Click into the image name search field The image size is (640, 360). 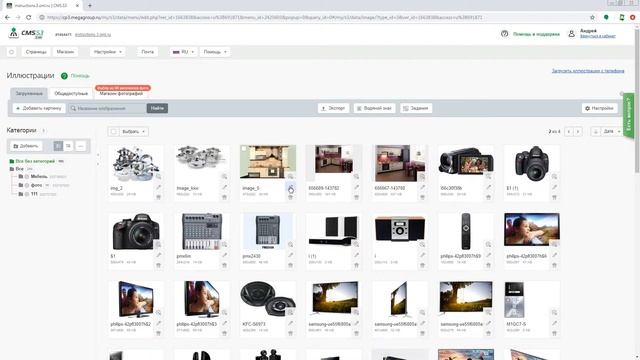click(107, 108)
